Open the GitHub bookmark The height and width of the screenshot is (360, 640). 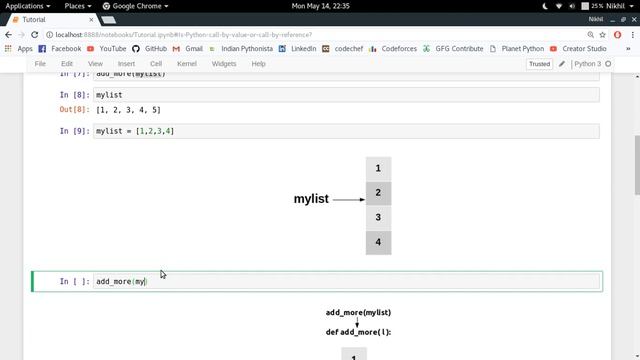(x=149, y=49)
